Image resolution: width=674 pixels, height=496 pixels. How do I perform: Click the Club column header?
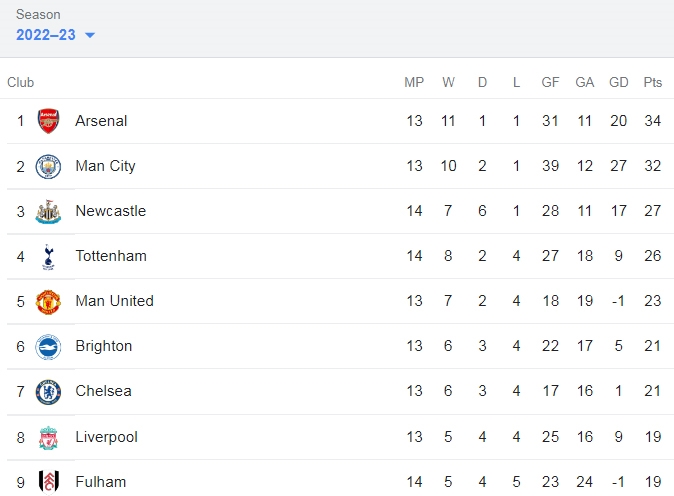tap(20, 82)
